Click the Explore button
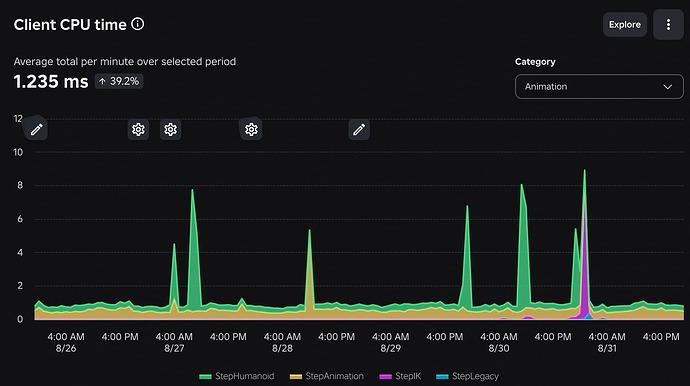 point(625,25)
